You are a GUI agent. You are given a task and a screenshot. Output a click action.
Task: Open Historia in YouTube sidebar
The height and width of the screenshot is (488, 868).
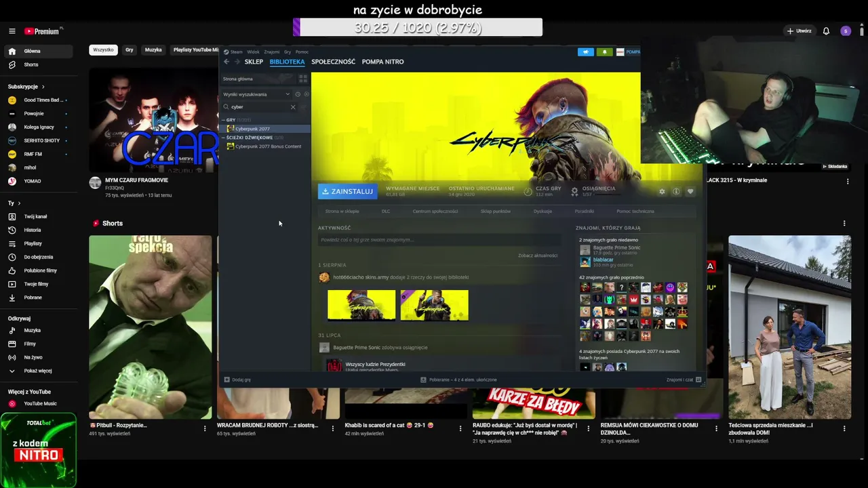[38, 230]
